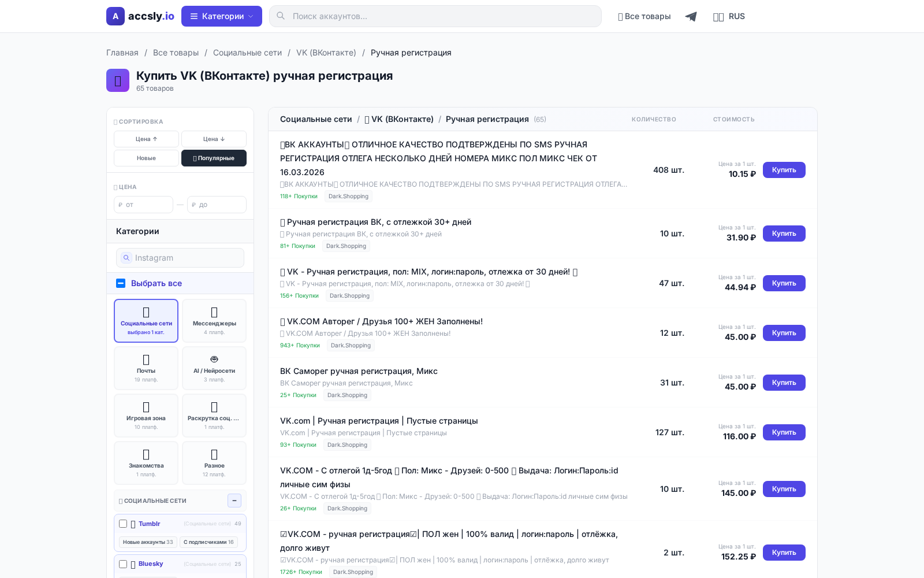The height and width of the screenshot is (578, 924).
Task: Open the Telegram paper plane icon
Action: click(691, 16)
